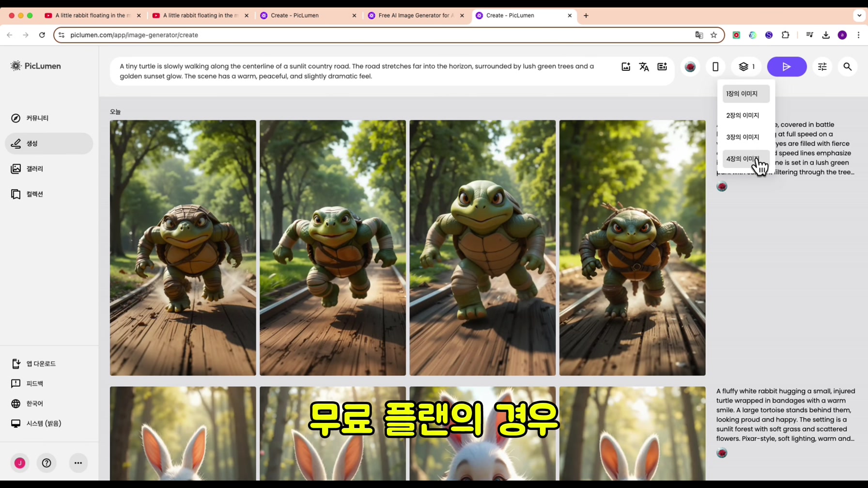This screenshot has width=868, height=488.
Task: Reload the page
Action: 42,35
